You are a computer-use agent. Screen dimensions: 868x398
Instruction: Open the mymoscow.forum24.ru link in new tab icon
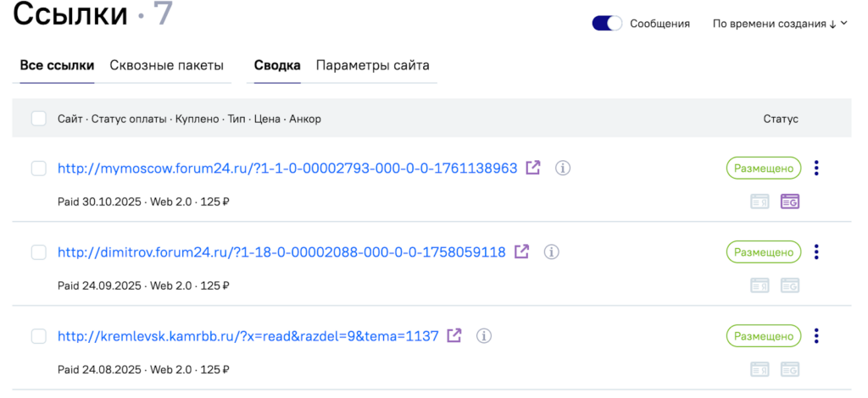533,168
